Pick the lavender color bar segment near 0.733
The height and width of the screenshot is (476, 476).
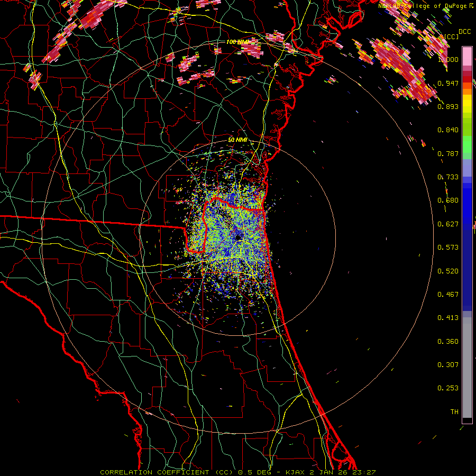(467, 168)
